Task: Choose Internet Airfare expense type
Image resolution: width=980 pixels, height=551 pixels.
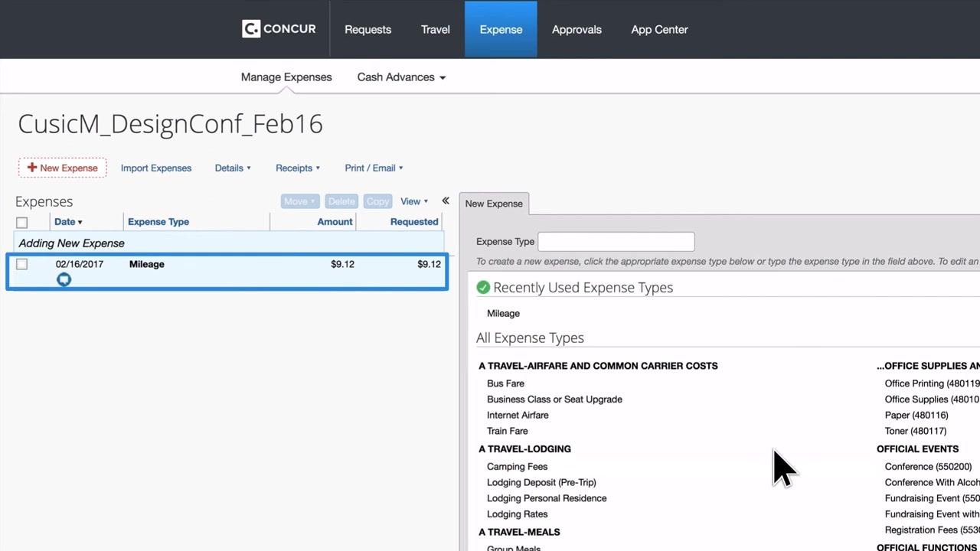Action: coord(518,415)
